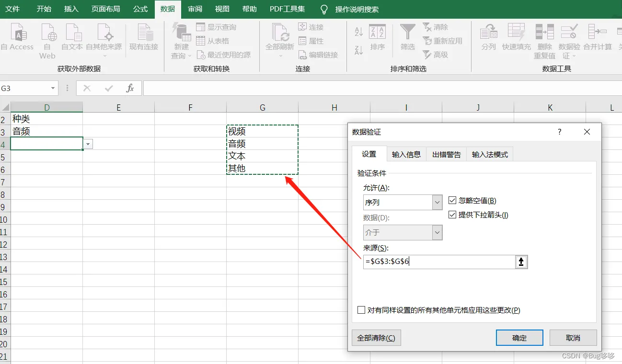Screen dimensions: 622x364
Task: Click 快速填充 flash fill
Action: click(517, 37)
